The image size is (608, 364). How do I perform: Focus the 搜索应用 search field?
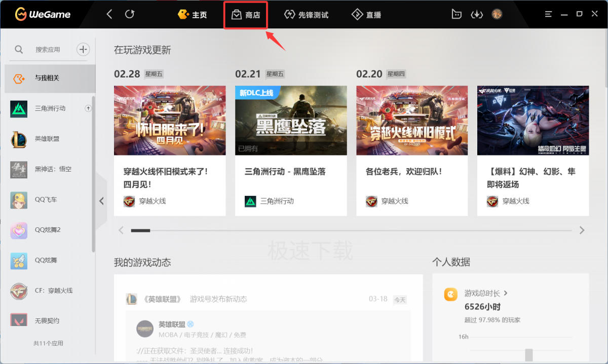(x=48, y=50)
